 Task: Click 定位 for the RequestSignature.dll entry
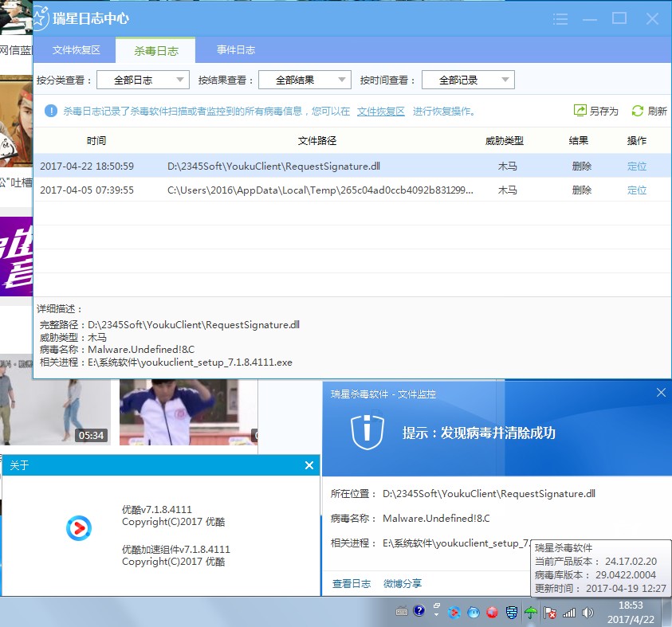[x=637, y=167]
